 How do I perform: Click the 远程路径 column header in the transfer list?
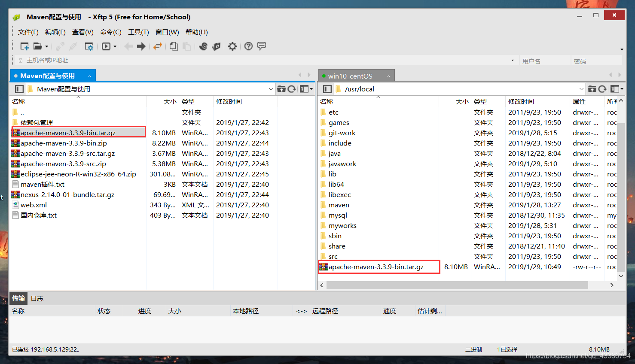tap(345, 311)
